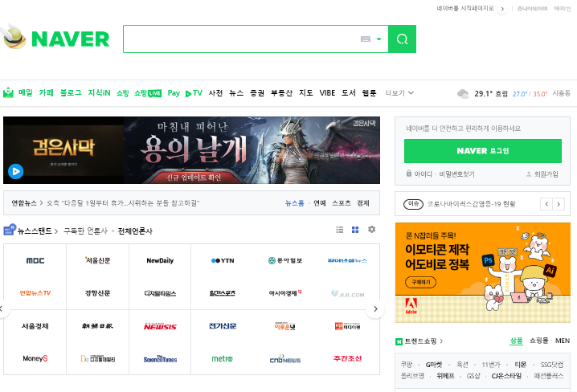Screen dimensions: 577x392
Task: Open Adobe 이모티콘 제작 ad banner
Action: pyautogui.click(x=483, y=272)
